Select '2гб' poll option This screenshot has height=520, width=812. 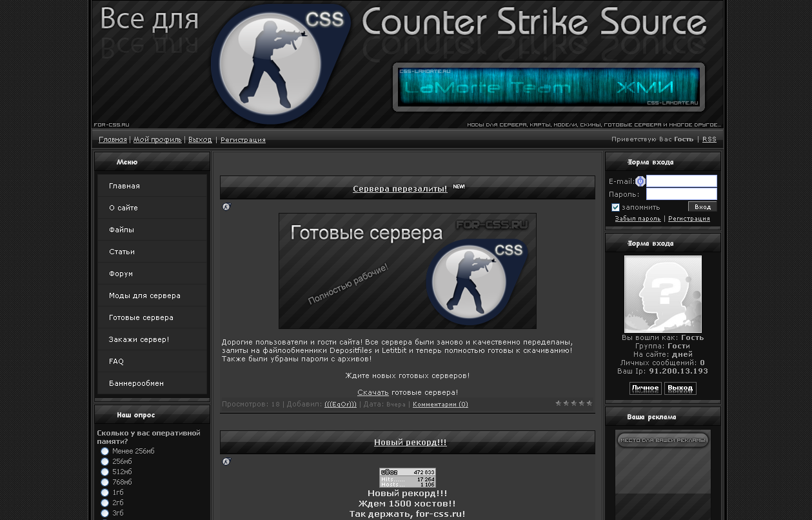point(104,503)
